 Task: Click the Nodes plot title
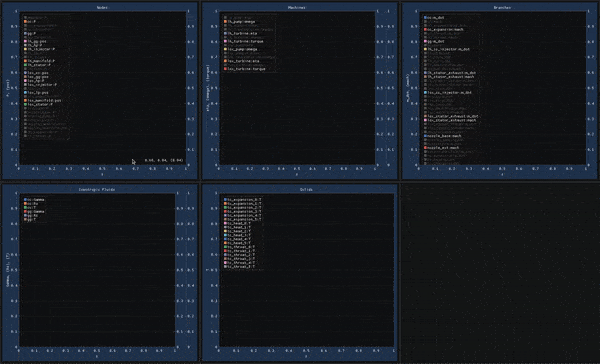tap(102, 7)
